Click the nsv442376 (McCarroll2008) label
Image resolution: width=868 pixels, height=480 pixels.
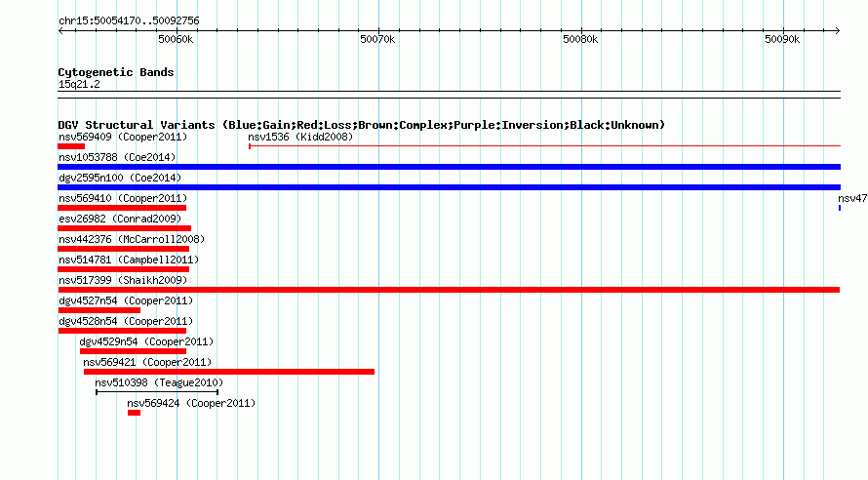click(132, 239)
